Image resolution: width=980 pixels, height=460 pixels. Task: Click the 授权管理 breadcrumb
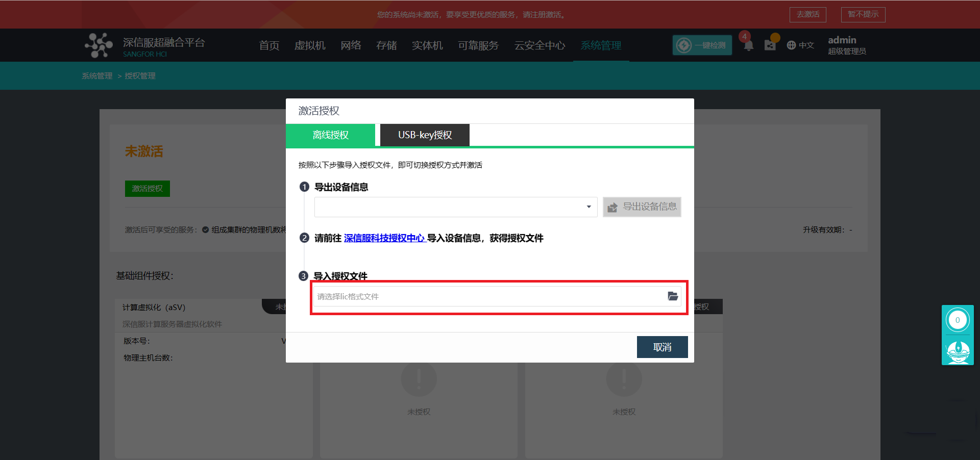(140, 76)
